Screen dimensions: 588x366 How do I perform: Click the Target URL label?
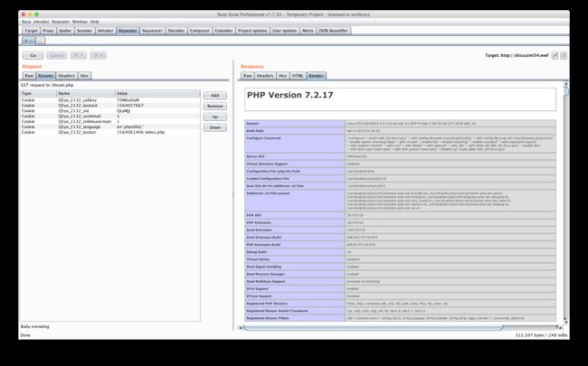[517, 55]
